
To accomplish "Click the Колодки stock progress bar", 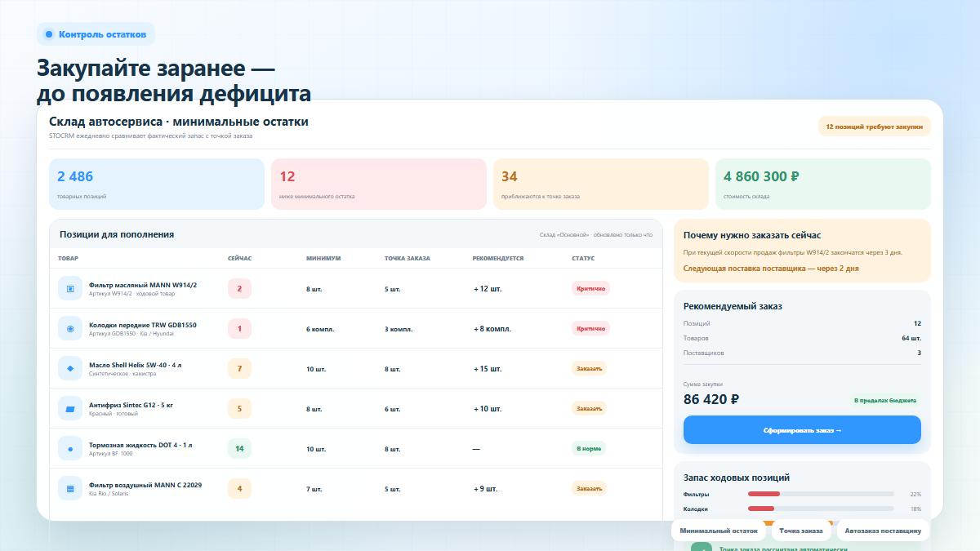I will coord(821,509).
